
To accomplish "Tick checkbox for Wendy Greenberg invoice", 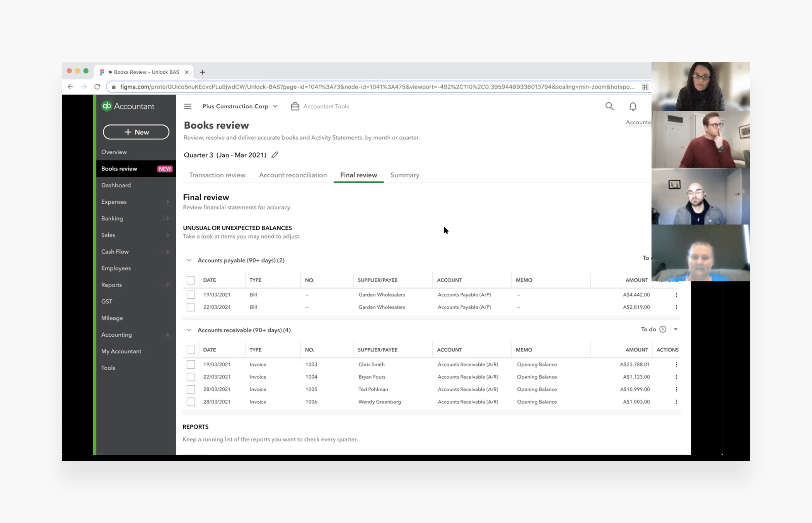I will pos(191,402).
